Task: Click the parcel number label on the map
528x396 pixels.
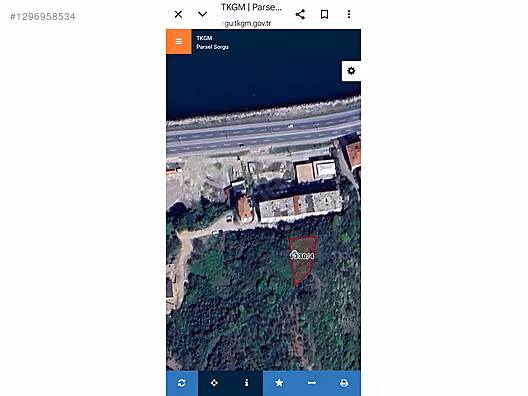Action: pyautogui.click(x=302, y=256)
